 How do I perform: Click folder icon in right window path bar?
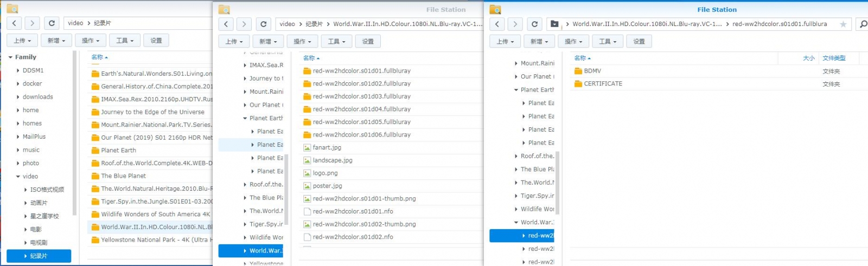(x=554, y=24)
